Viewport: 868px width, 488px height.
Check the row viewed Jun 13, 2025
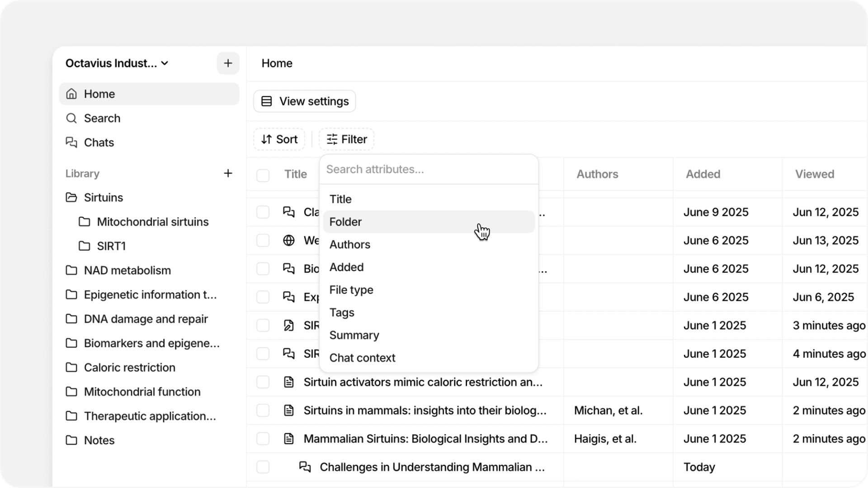point(263,240)
